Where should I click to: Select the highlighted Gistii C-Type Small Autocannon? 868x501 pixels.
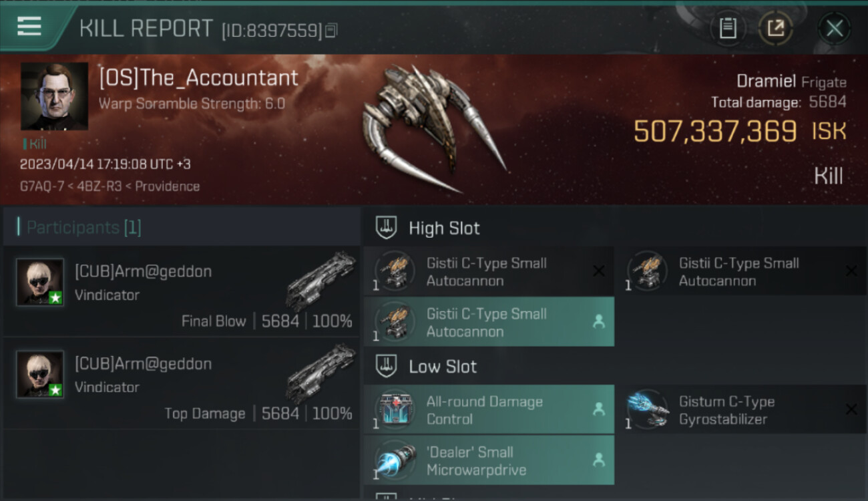[489, 322]
